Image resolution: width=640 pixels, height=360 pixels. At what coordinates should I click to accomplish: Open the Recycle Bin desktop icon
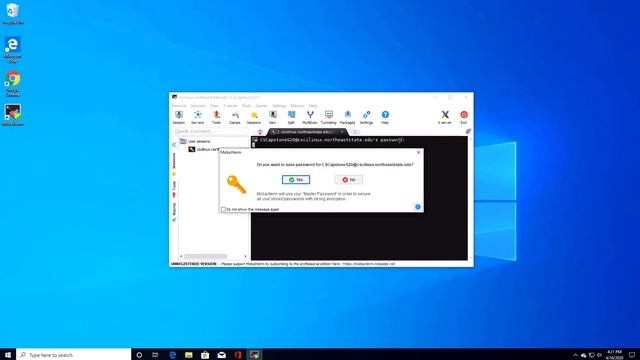point(13,14)
